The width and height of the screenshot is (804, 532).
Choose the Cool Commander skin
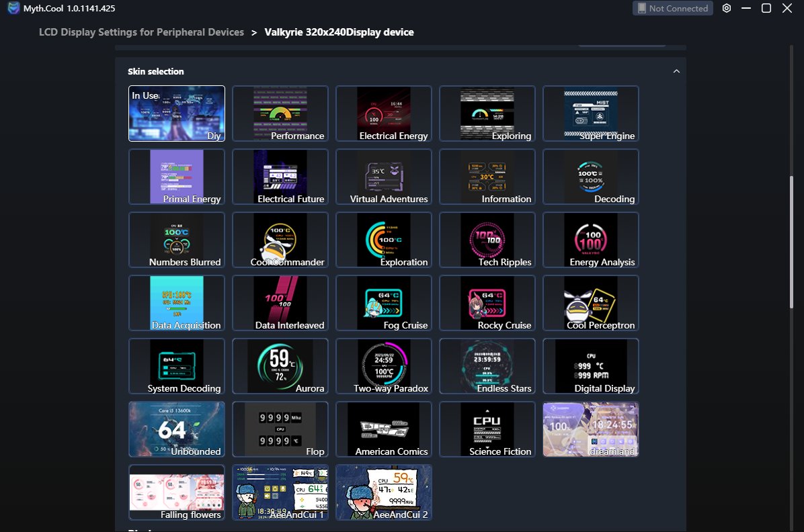click(x=280, y=240)
